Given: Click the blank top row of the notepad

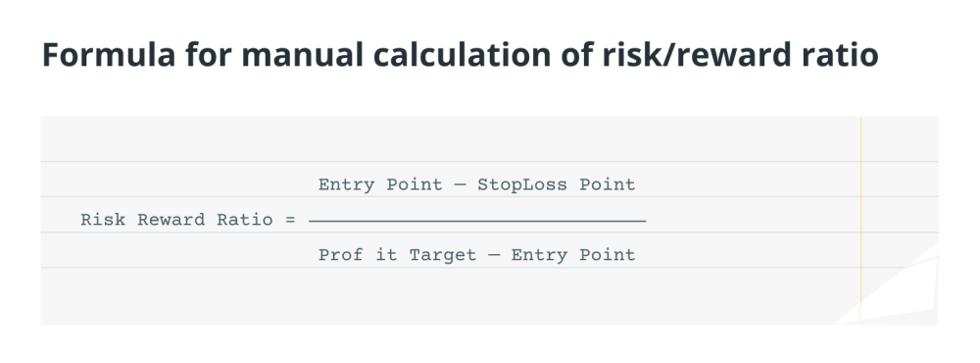Looking at the screenshot, I should click(450, 138).
